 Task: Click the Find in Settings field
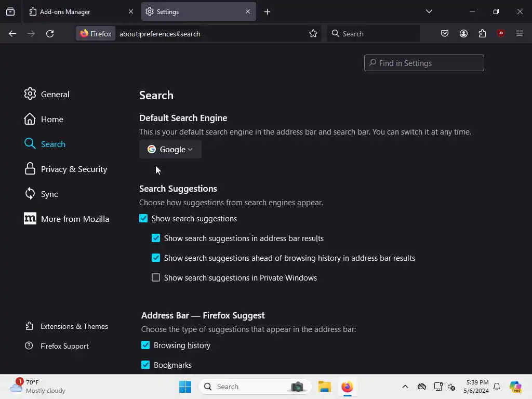click(424, 63)
